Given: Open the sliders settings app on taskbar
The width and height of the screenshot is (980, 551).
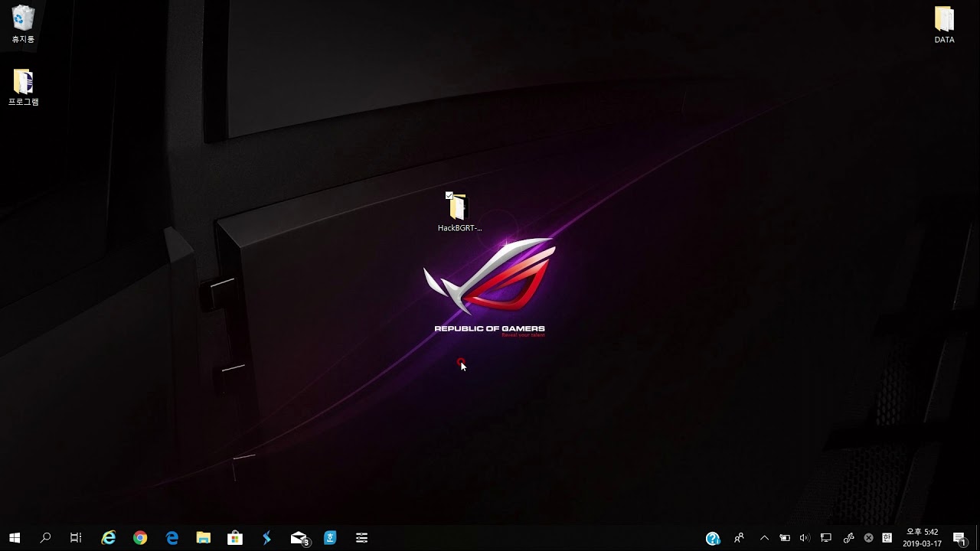Looking at the screenshot, I should coord(361,538).
